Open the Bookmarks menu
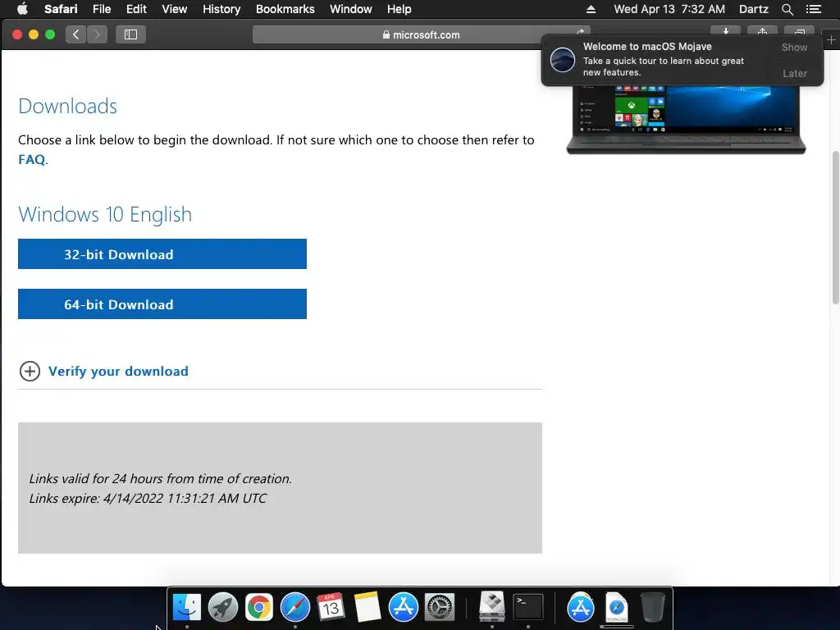840x630 pixels. (285, 9)
